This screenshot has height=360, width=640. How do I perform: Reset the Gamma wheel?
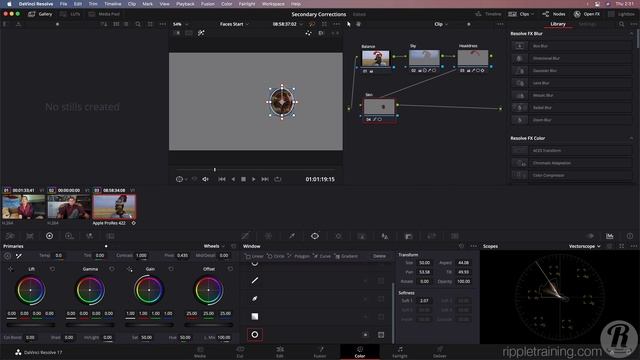[112, 269]
